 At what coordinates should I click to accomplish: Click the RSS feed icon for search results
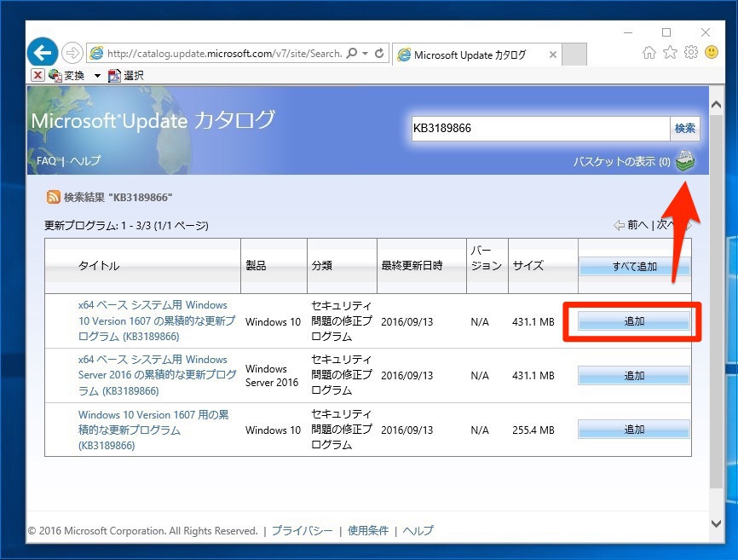coord(53,197)
